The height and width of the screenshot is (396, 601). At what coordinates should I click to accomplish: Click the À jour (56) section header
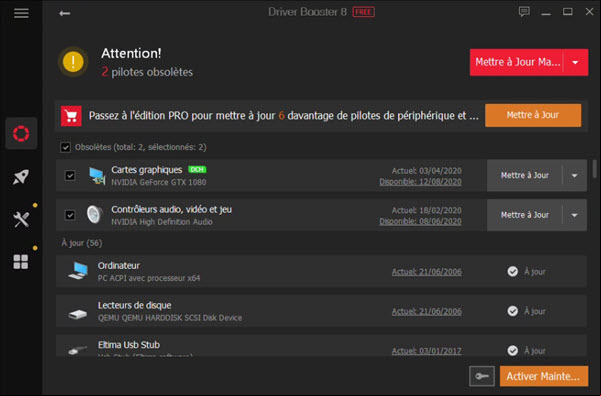coord(82,243)
